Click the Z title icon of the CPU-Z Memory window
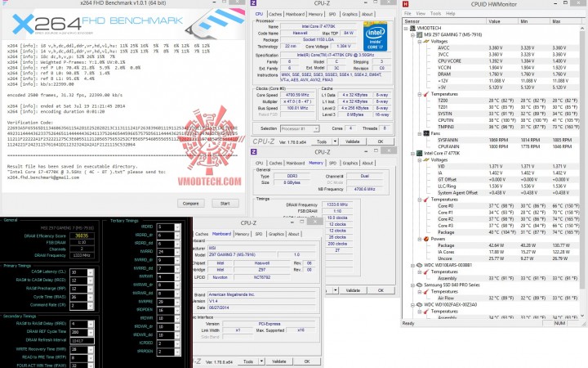 tap(254, 152)
